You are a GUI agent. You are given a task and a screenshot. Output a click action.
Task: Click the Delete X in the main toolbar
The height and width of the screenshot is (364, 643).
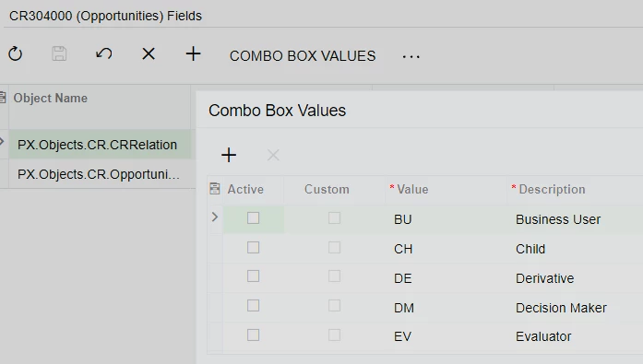[149, 53]
